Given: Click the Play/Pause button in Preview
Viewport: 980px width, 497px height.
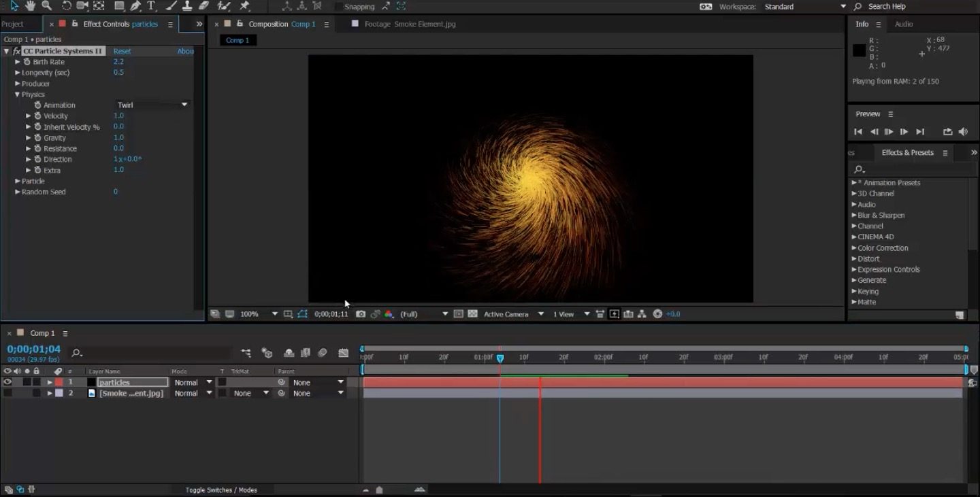Looking at the screenshot, I should [889, 132].
